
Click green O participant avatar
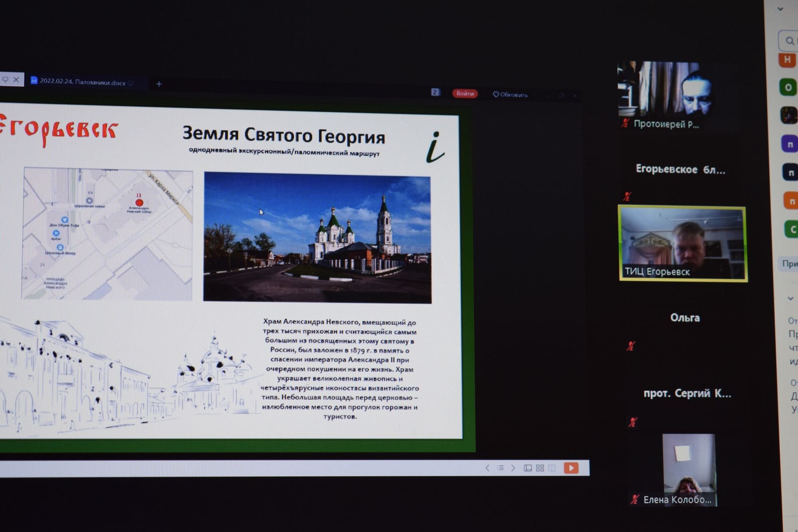[788, 87]
